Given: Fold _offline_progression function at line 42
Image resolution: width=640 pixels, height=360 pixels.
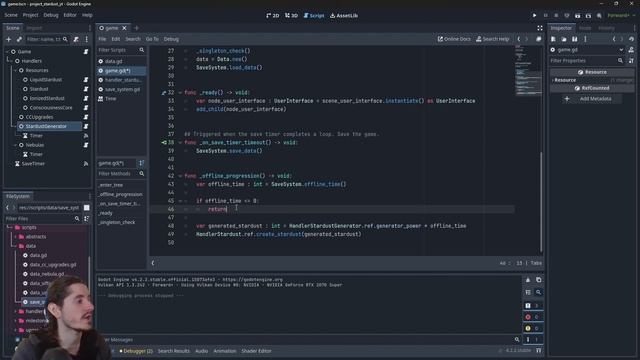Looking at the screenshot, I should (x=180, y=176).
